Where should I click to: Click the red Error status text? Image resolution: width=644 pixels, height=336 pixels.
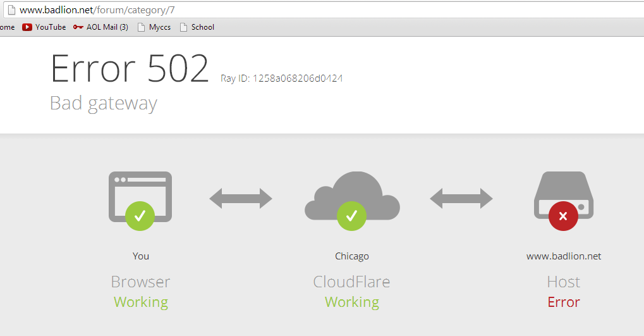click(x=564, y=302)
